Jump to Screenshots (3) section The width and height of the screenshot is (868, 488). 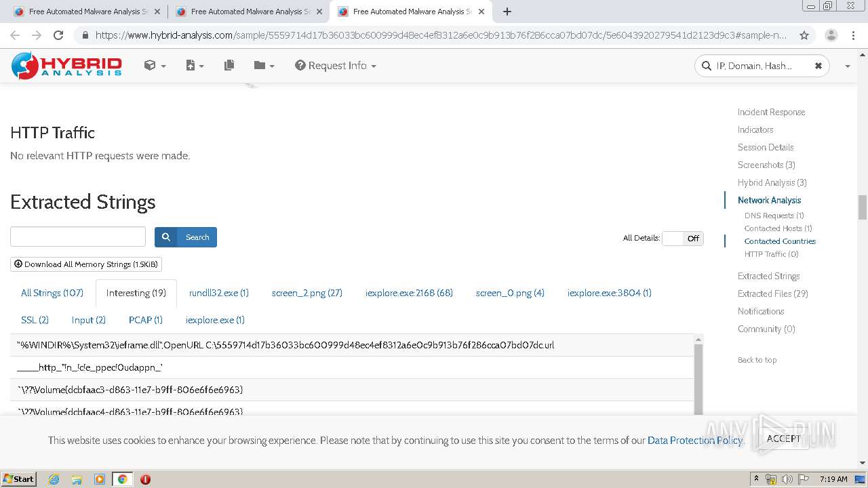766,165
